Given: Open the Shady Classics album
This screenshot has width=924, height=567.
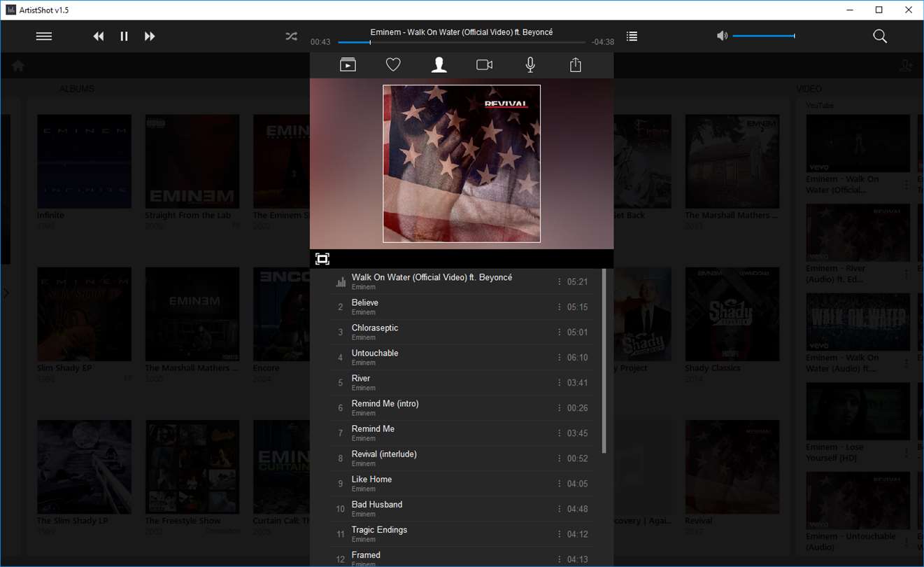Looking at the screenshot, I should tap(732, 314).
